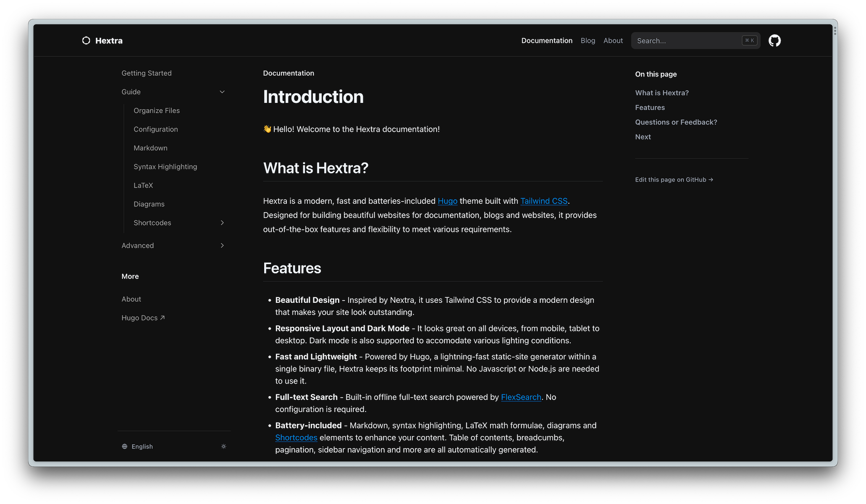The width and height of the screenshot is (866, 504).
Task: Open Hugo Docs external link in sidebar
Action: [143, 318]
